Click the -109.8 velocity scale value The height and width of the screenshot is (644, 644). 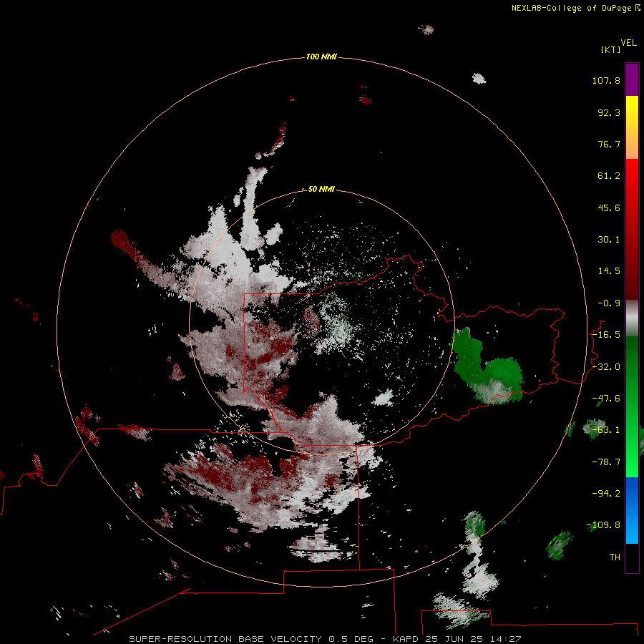603,525
